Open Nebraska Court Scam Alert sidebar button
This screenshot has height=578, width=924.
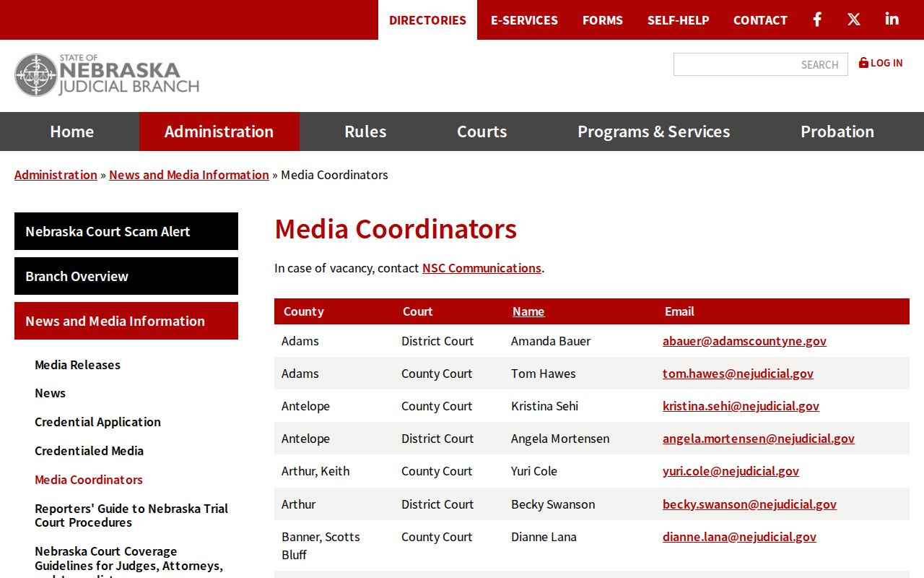point(126,231)
